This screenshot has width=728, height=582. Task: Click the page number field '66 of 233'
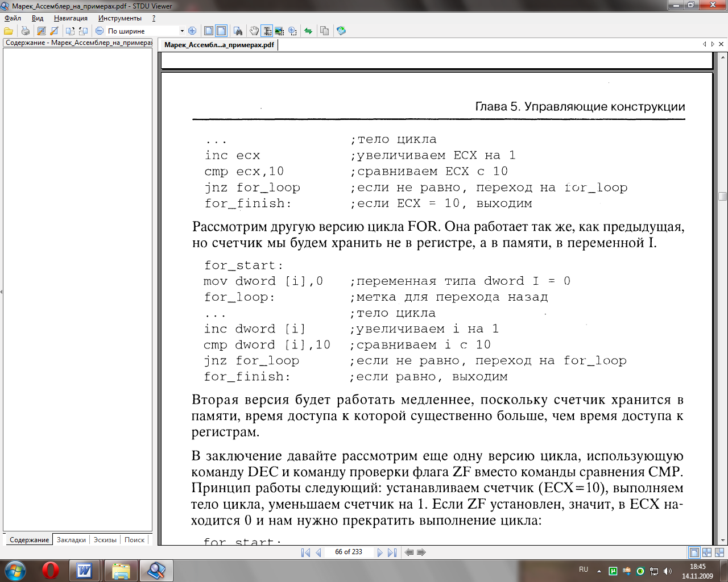pos(349,552)
